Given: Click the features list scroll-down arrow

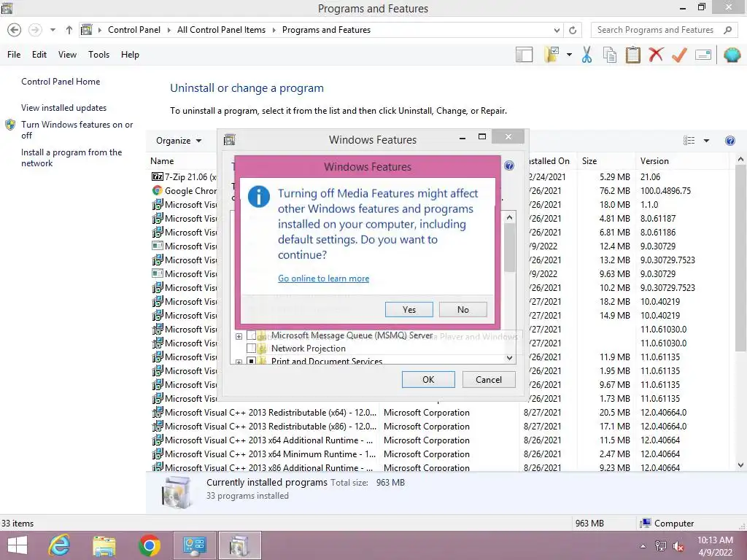Looking at the screenshot, I should click(x=510, y=357).
